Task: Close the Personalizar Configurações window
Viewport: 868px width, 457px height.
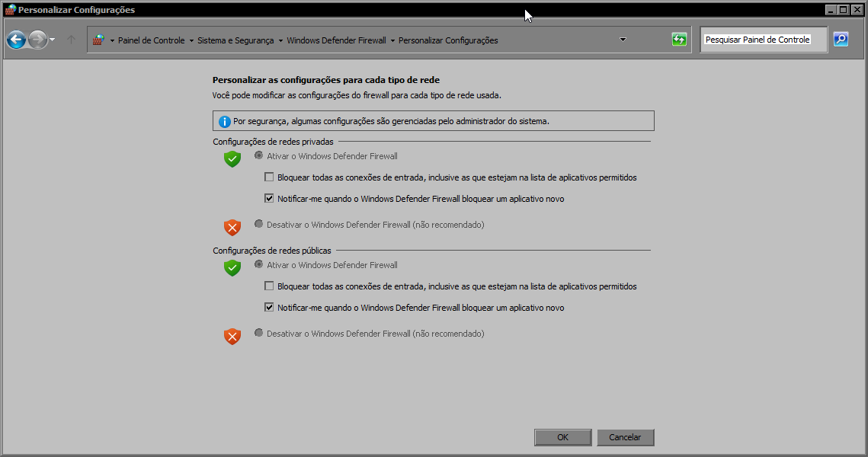Action: click(x=857, y=9)
